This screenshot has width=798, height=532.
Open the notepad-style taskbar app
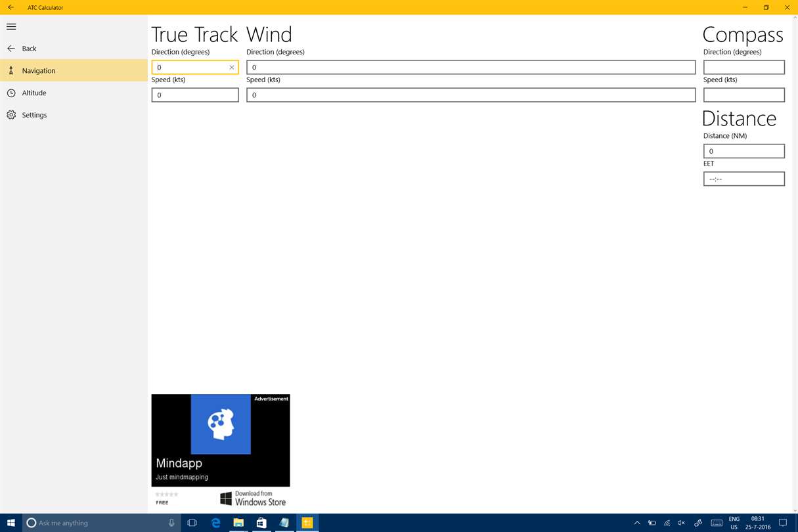click(x=284, y=523)
